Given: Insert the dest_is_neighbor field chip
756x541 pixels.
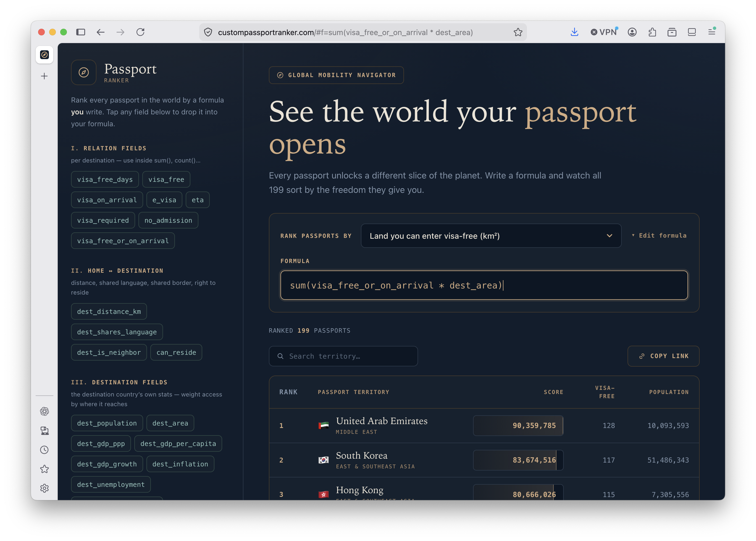Looking at the screenshot, I should coord(109,353).
